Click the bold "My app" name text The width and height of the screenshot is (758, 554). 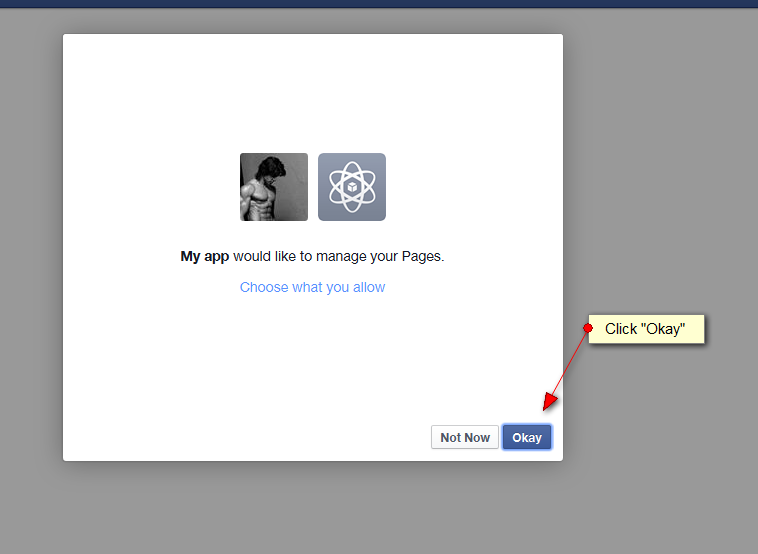pyautogui.click(x=205, y=256)
